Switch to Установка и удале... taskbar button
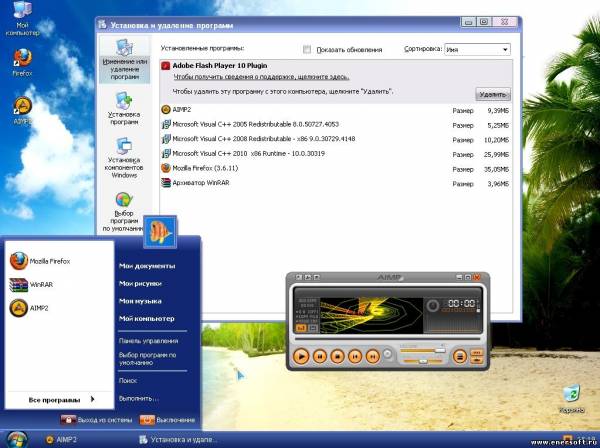The width and height of the screenshot is (600, 448). click(x=178, y=440)
